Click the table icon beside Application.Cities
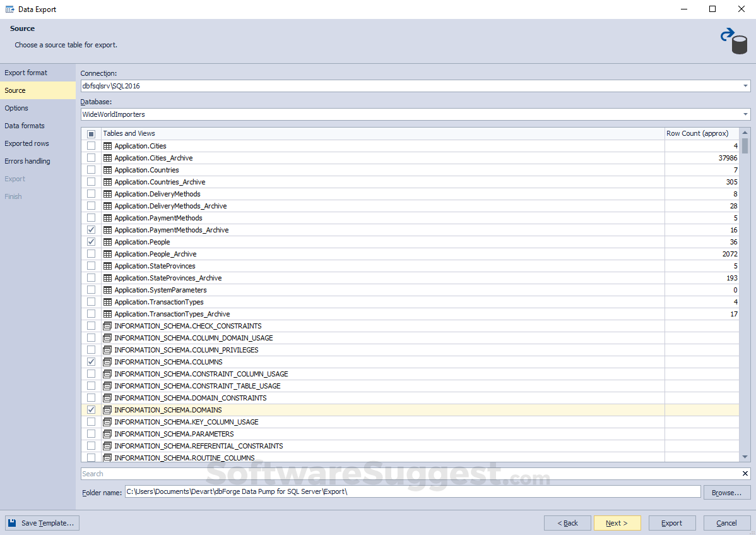756x535 pixels. 107,145
